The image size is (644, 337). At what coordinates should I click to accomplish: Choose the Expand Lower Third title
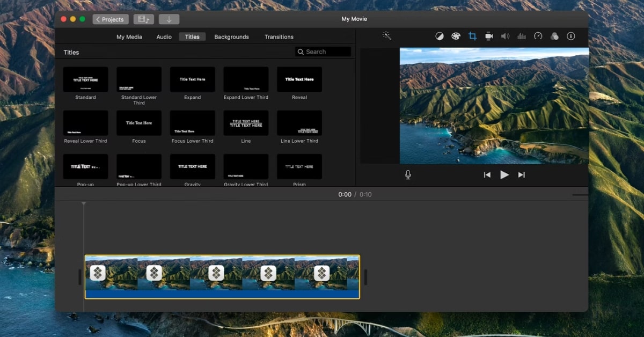click(246, 79)
